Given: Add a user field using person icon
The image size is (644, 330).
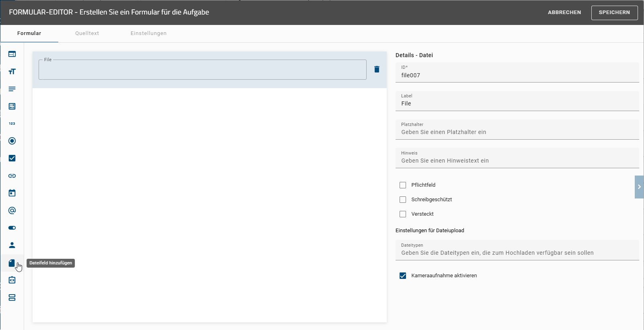Looking at the screenshot, I should pyautogui.click(x=12, y=245).
